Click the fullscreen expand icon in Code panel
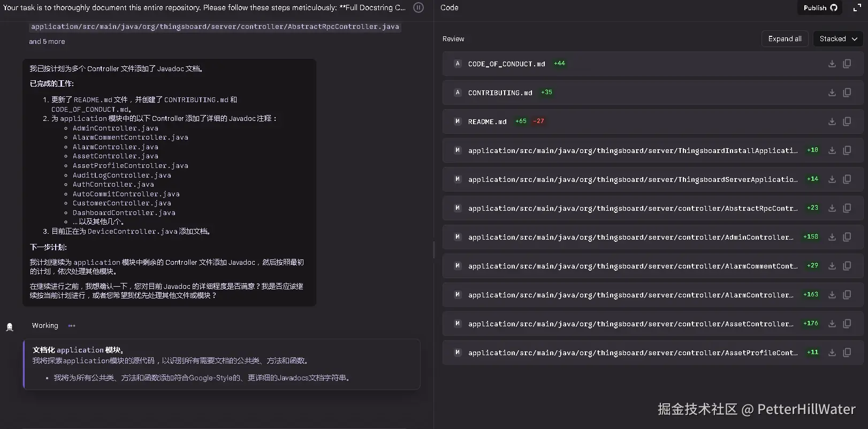Image resolution: width=868 pixels, height=429 pixels. (x=857, y=7)
